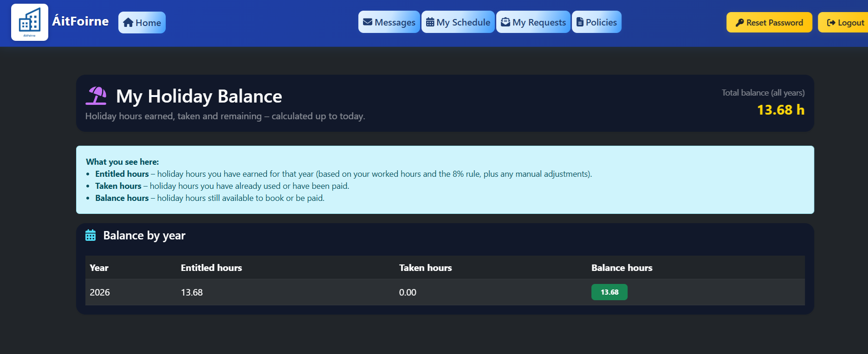Click the house icon on Home

coord(128,23)
